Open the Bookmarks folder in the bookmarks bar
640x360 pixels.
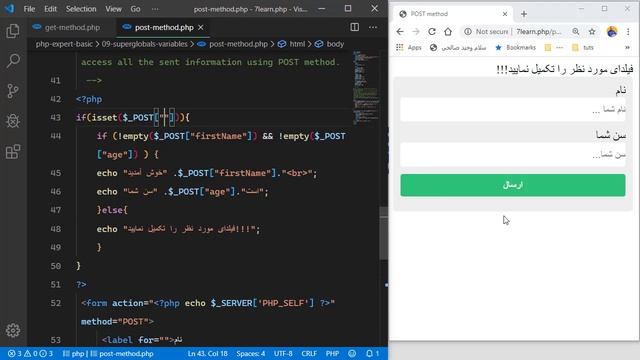point(516,47)
